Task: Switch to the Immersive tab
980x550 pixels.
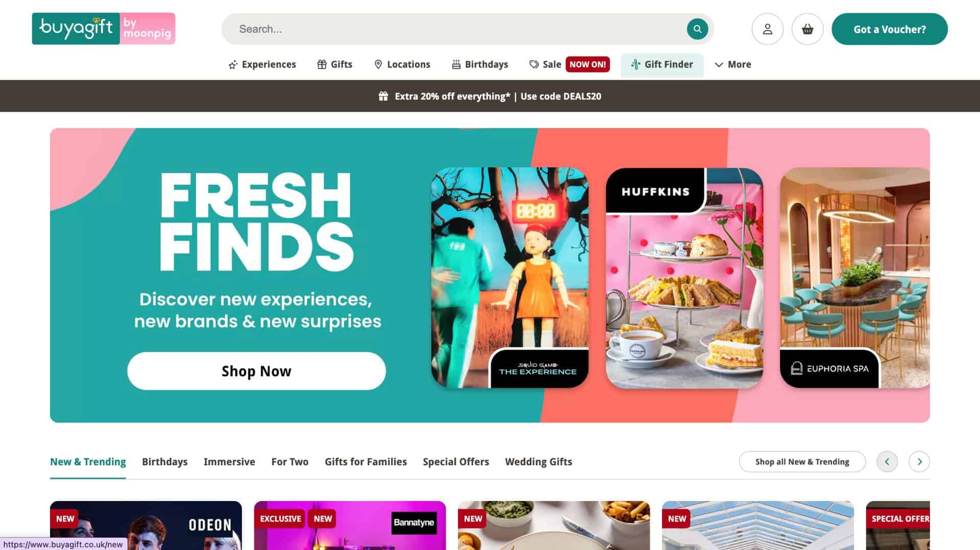Action: point(229,462)
